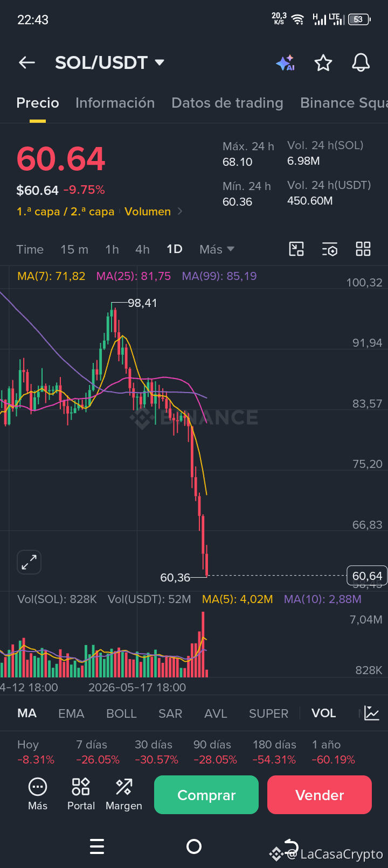
Task: Tap the Hoy -8.31% performance
Action: (36, 752)
